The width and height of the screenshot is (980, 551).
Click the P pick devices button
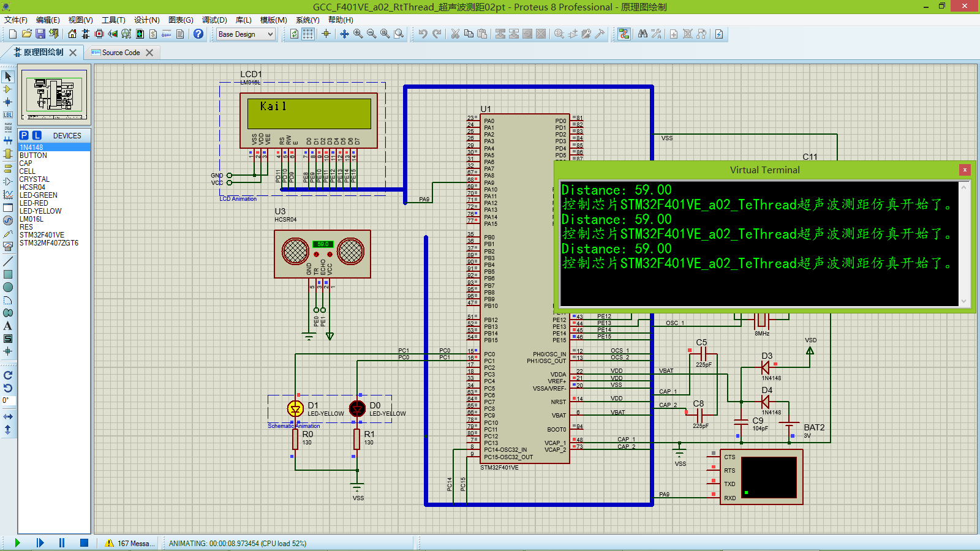click(24, 135)
